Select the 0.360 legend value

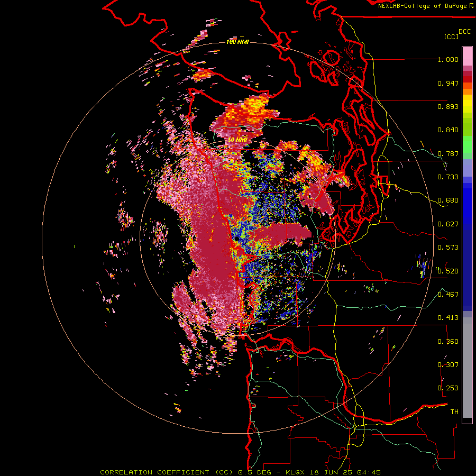click(x=448, y=342)
